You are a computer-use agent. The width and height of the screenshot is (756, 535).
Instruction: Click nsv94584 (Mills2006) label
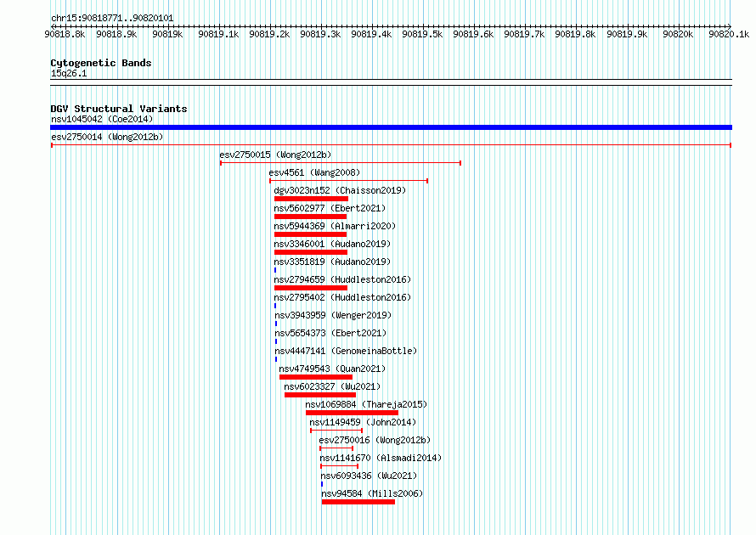(x=372, y=493)
